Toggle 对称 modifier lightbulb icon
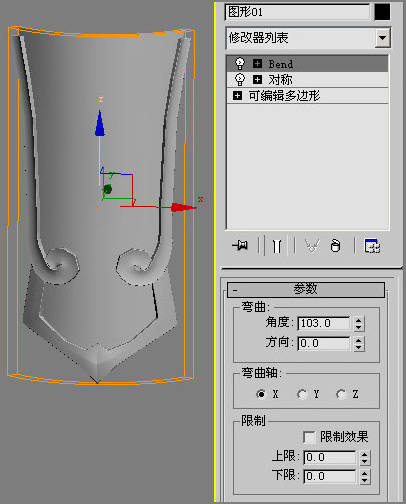Image resolution: width=406 pixels, height=504 pixels. 240,79
